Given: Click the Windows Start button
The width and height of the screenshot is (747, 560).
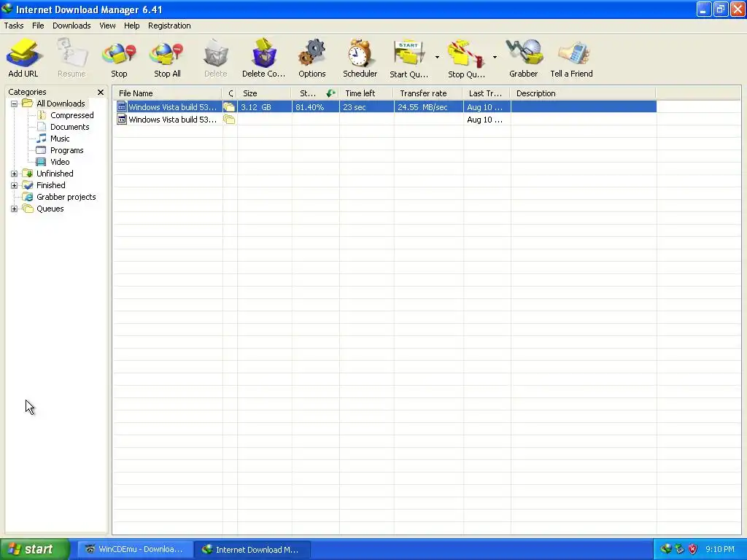Looking at the screenshot, I should pyautogui.click(x=35, y=550).
